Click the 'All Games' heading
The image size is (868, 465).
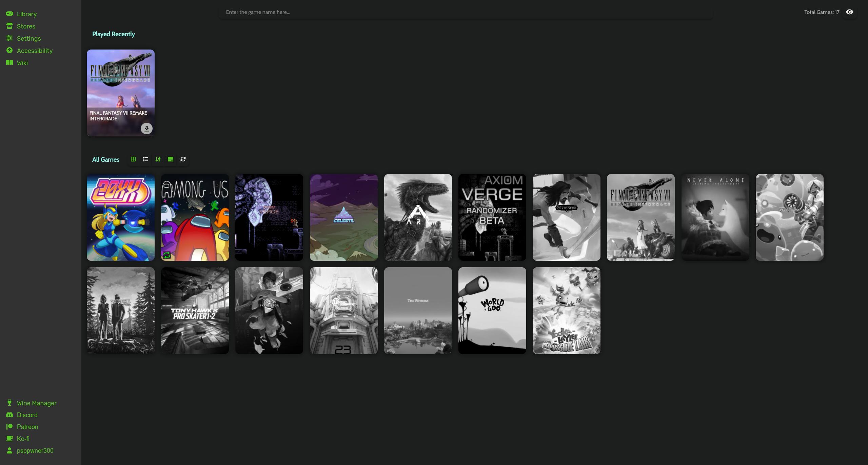coord(106,159)
